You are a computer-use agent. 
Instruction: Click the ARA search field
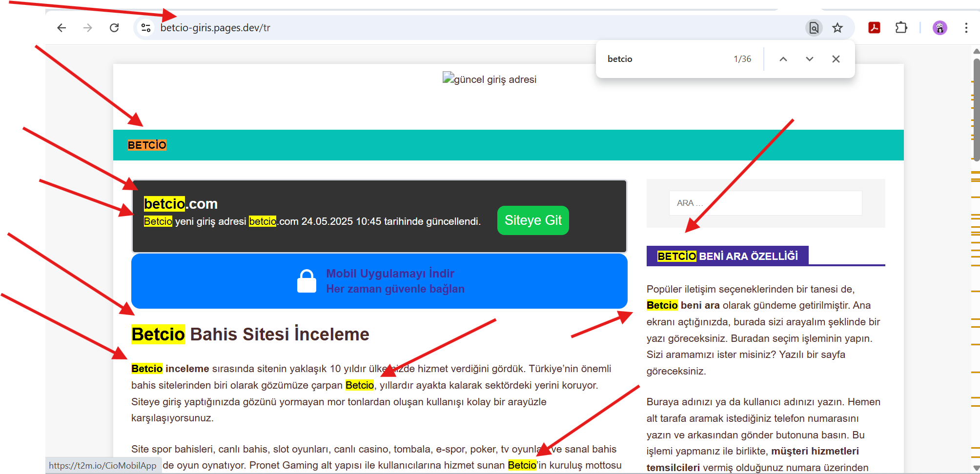pos(765,203)
